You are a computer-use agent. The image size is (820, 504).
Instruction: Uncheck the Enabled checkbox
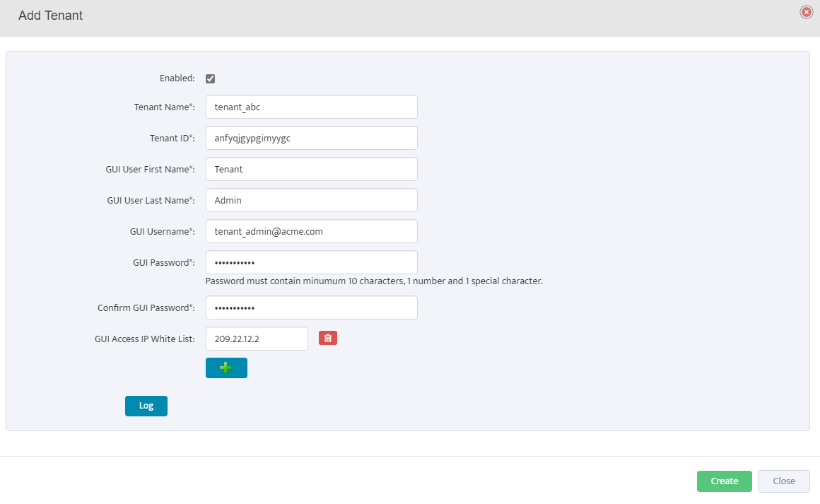210,78
